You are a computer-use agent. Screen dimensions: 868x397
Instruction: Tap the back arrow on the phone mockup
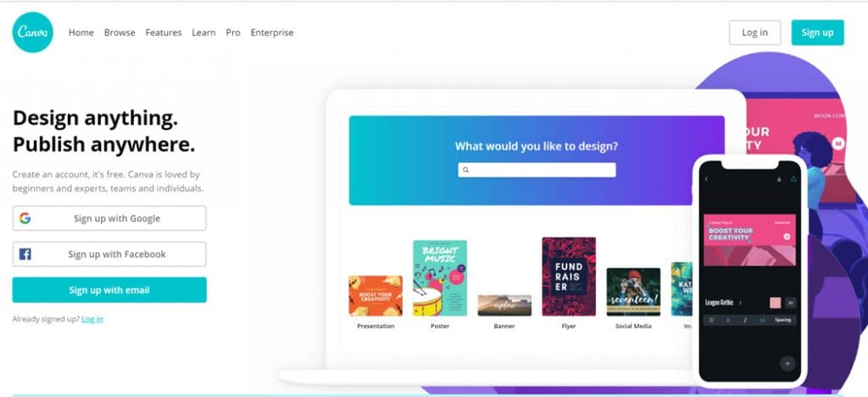[706, 179]
